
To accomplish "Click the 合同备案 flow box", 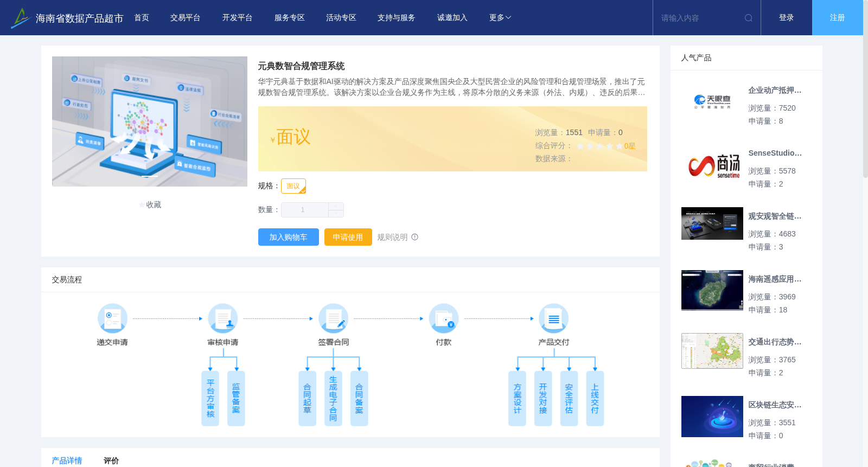I will coord(359,399).
